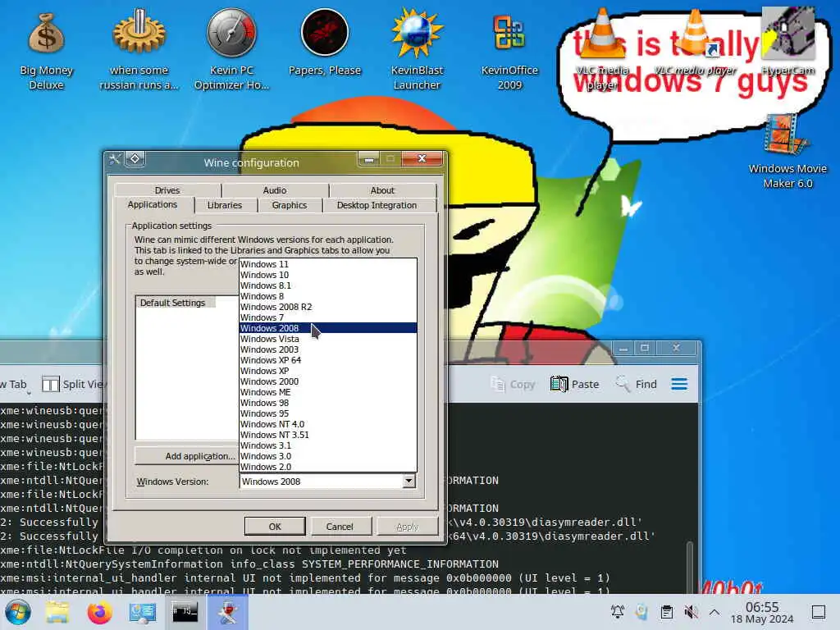Image resolution: width=840 pixels, height=630 pixels.
Task: Select the Applications tab
Action: [x=153, y=204]
